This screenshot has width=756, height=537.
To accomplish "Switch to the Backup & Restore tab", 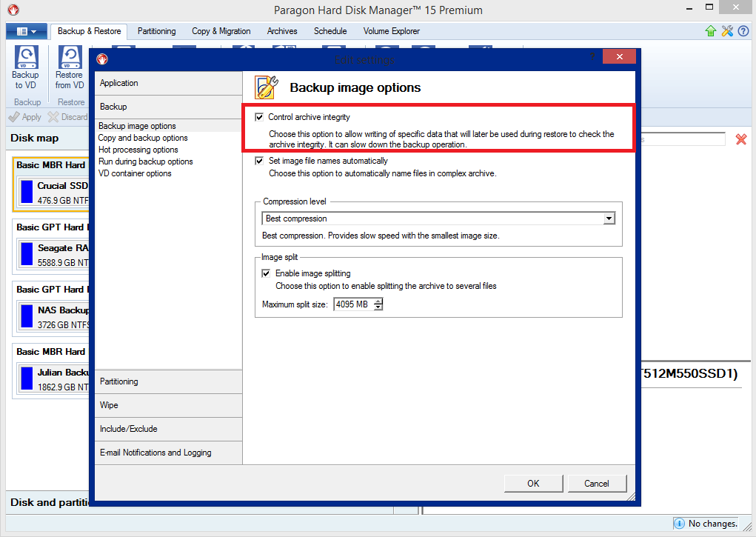I will coord(89,31).
